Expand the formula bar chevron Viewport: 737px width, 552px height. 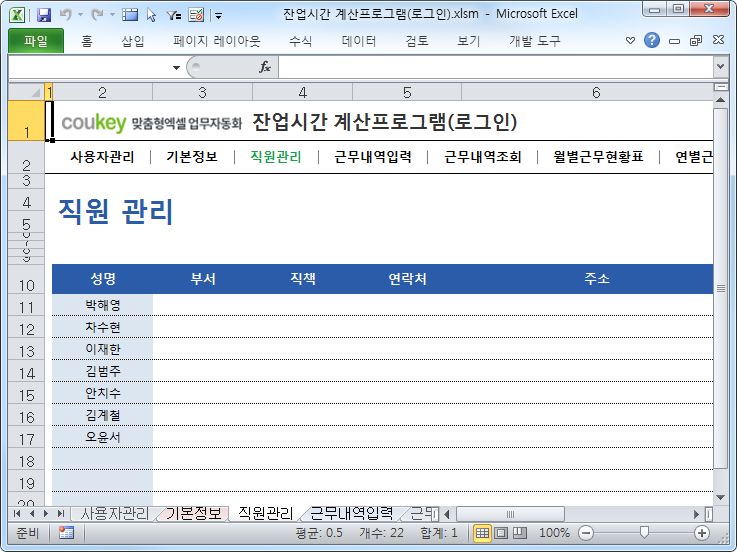point(720,67)
